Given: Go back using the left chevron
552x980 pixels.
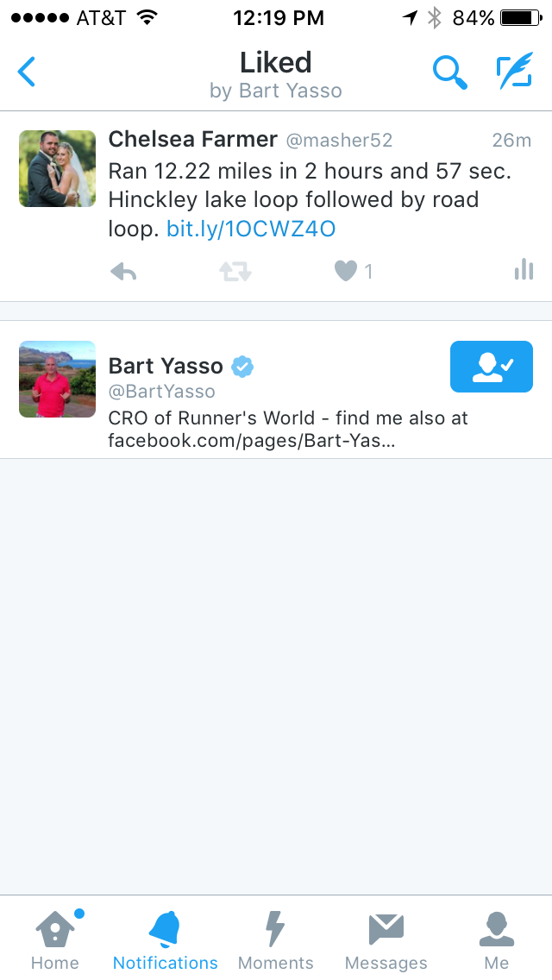Looking at the screenshot, I should pos(26,72).
